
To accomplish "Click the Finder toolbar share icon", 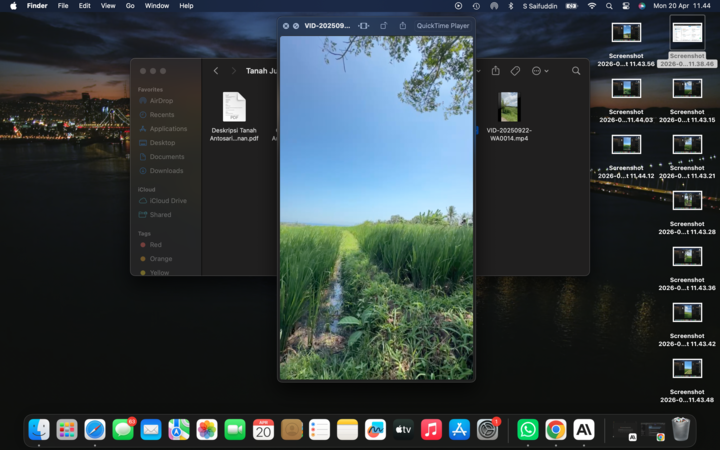I will tap(495, 71).
